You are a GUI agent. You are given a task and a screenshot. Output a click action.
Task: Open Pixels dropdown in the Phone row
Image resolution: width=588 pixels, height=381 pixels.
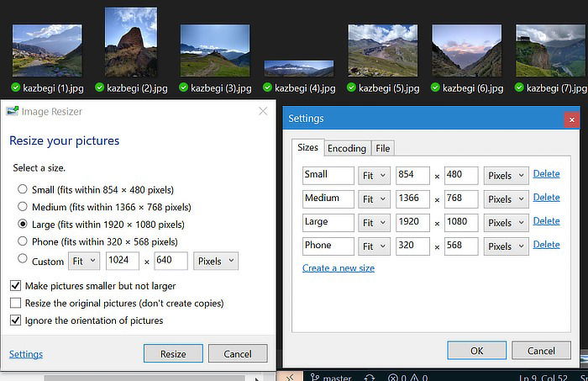coord(506,246)
